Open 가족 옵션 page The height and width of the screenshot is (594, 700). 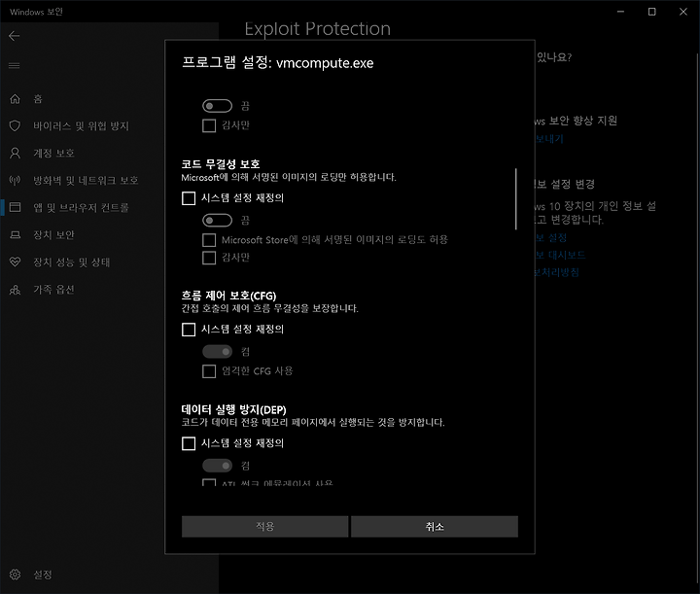click(54, 290)
